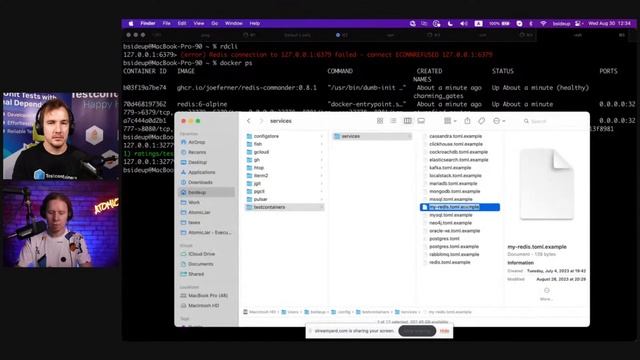Select Macintosh HD location in sidebar
This screenshot has height=360, width=640.
202,305
